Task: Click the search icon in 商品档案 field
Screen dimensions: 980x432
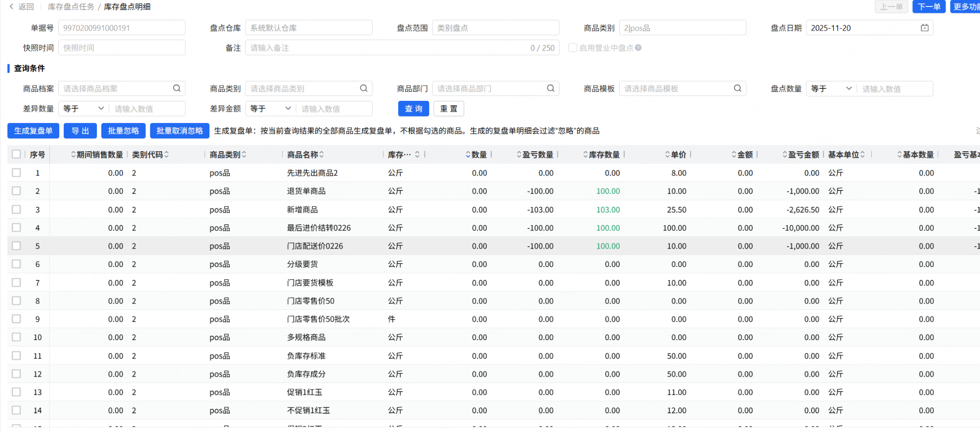Action: point(176,88)
